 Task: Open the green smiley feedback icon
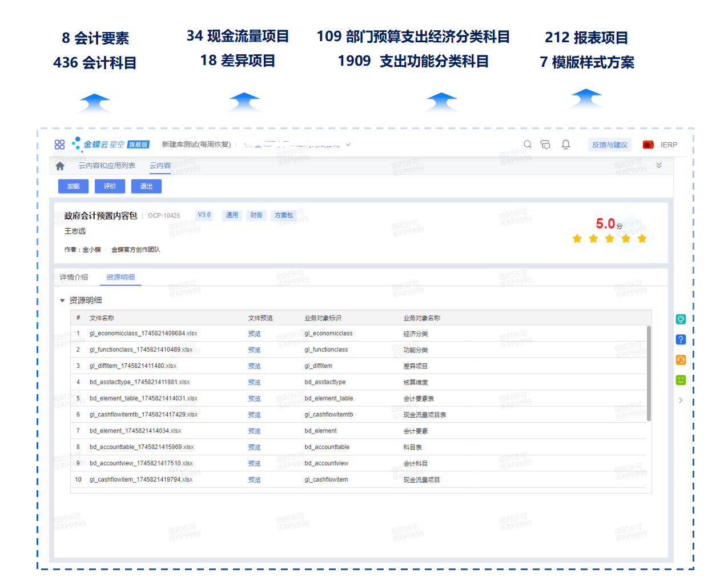click(681, 380)
